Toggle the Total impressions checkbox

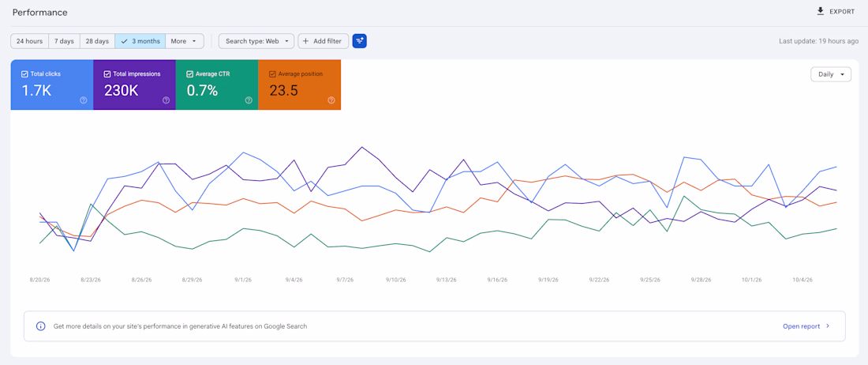(x=107, y=73)
